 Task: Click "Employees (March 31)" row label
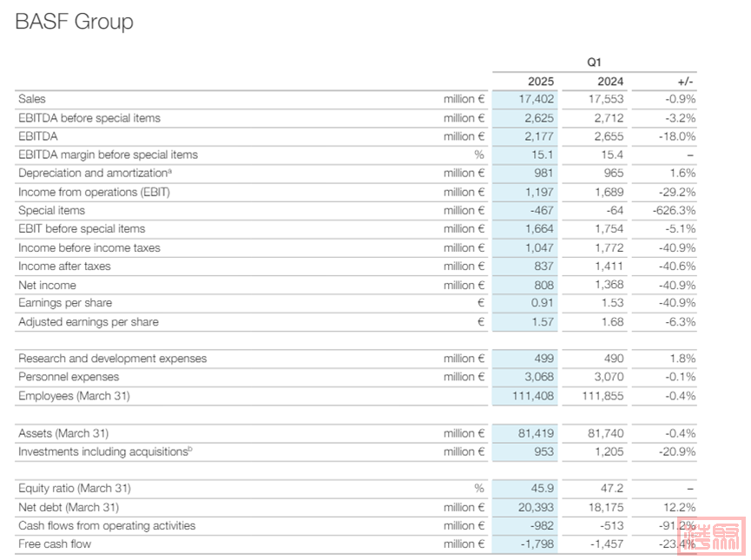point(74,396)
